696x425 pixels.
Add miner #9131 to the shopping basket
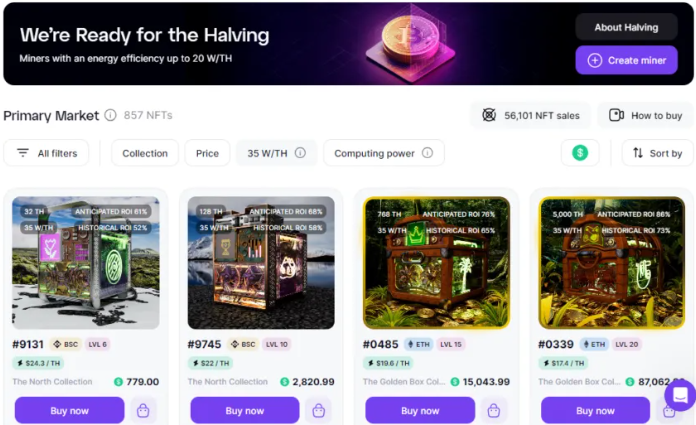click(x=143, y=410)
